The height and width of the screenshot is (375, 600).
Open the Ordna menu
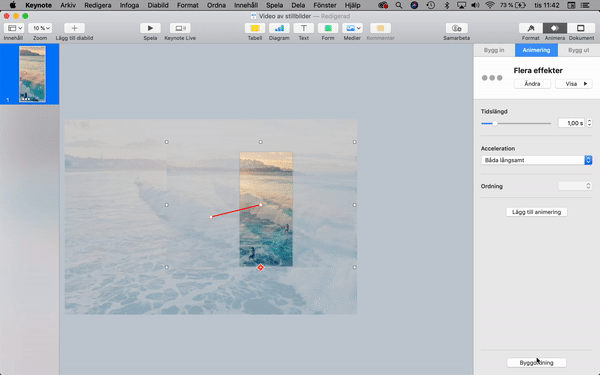(216, 5)
